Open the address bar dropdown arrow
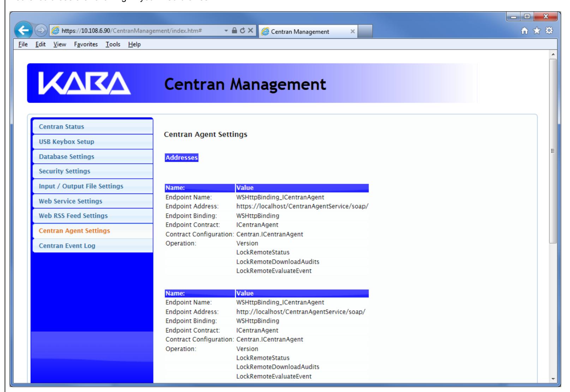The width and height of the screenshot is (570, 392). click(226, 31)
